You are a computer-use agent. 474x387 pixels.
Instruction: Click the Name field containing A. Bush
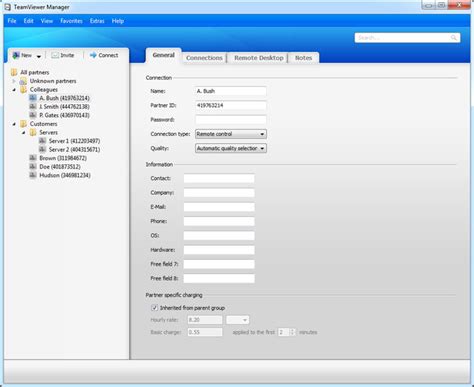[x=231, y=91]
